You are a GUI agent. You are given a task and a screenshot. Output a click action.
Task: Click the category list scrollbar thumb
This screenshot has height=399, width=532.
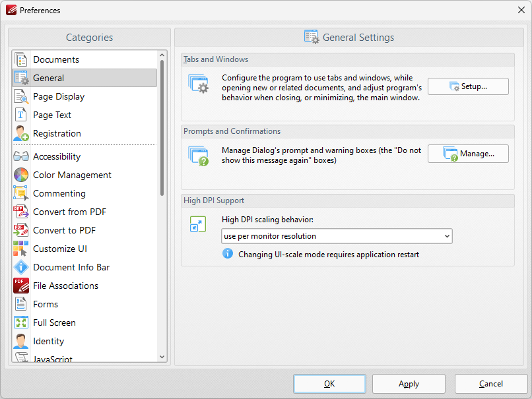[x=162, y=128]
